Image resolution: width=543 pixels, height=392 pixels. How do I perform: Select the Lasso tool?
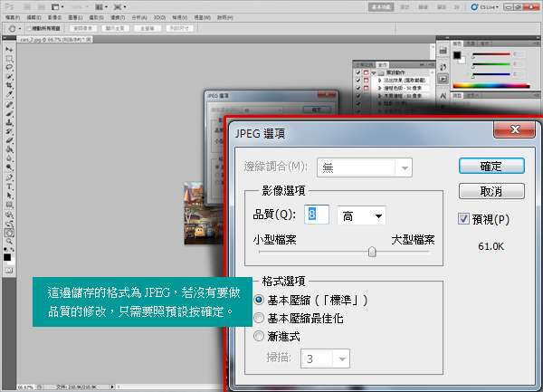9,68
